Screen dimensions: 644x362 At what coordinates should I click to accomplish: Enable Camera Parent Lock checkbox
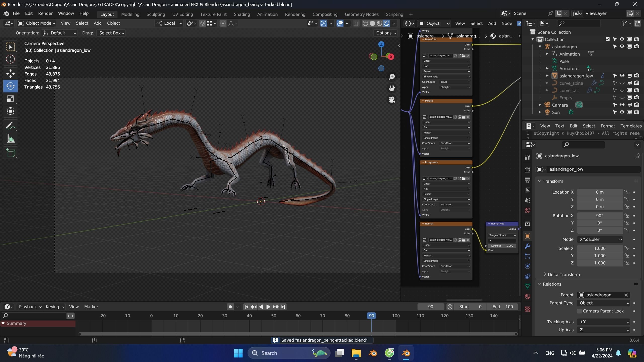tap(580, 311)
